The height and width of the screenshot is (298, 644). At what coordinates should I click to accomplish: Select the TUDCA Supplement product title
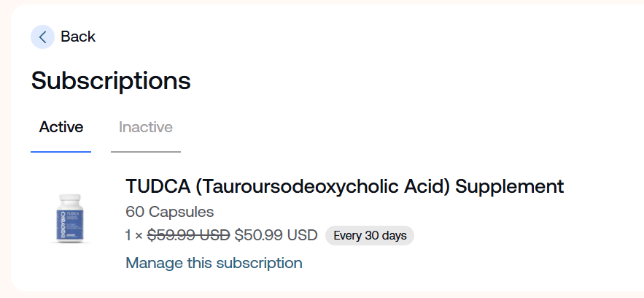coord(344,186)
